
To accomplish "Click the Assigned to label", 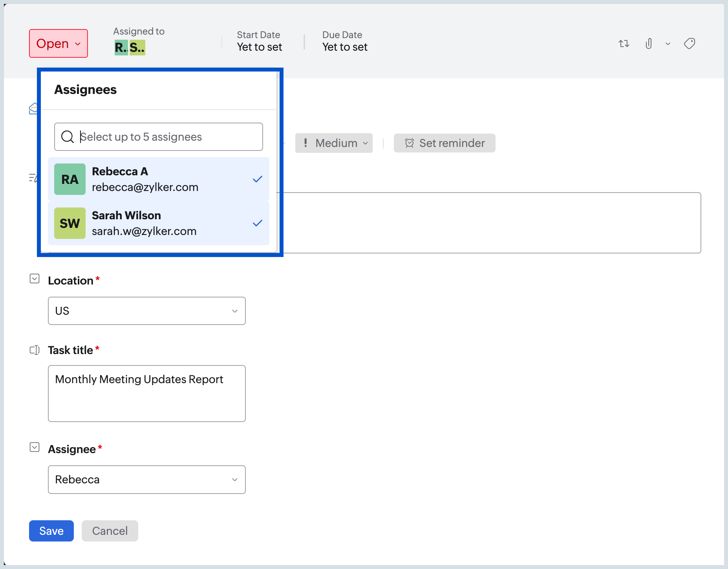I will pos(139,31).
